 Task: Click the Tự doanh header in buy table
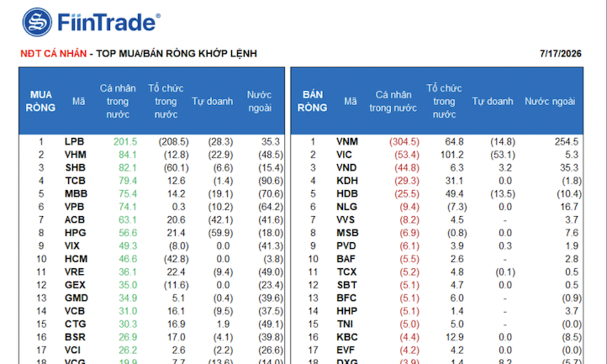pyautogui.click(x=213, y=101)
